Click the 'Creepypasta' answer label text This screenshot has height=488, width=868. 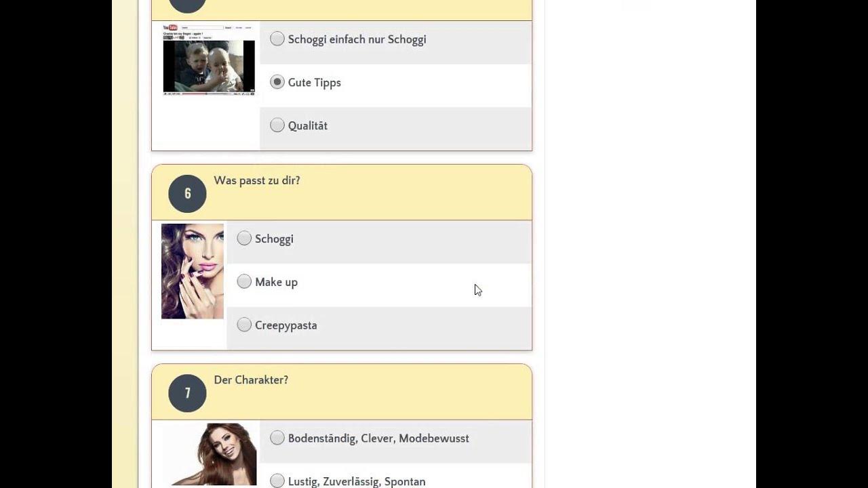(x=286, y=326)
